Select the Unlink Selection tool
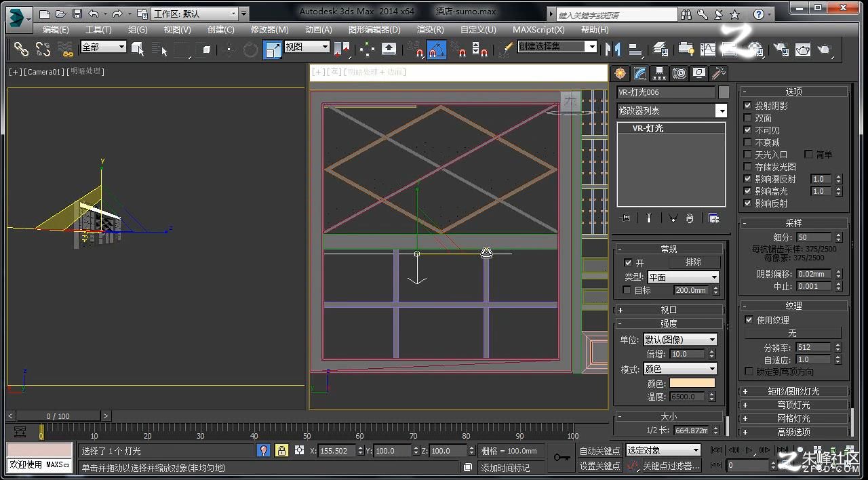 [x=43, y=49]
